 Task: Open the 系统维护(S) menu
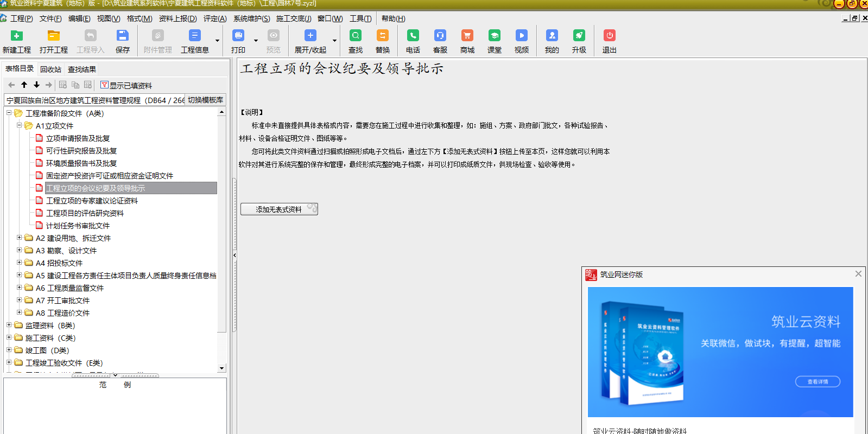(251, 18)
